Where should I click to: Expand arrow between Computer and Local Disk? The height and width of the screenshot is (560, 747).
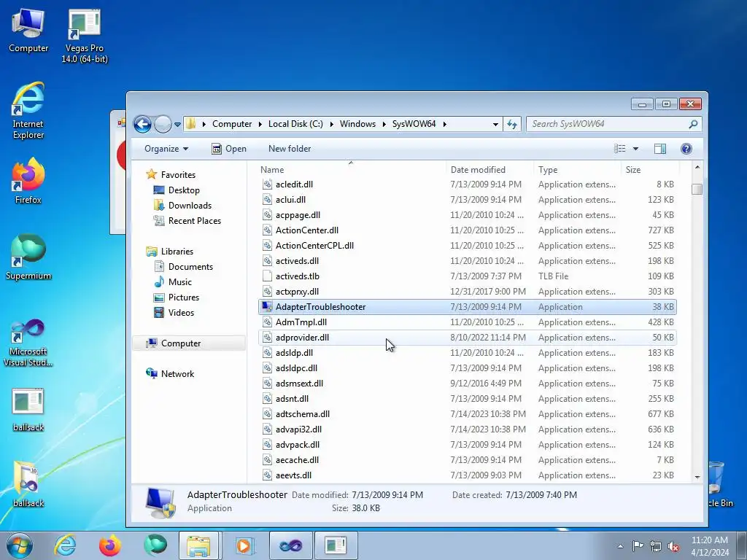[260, 124]
